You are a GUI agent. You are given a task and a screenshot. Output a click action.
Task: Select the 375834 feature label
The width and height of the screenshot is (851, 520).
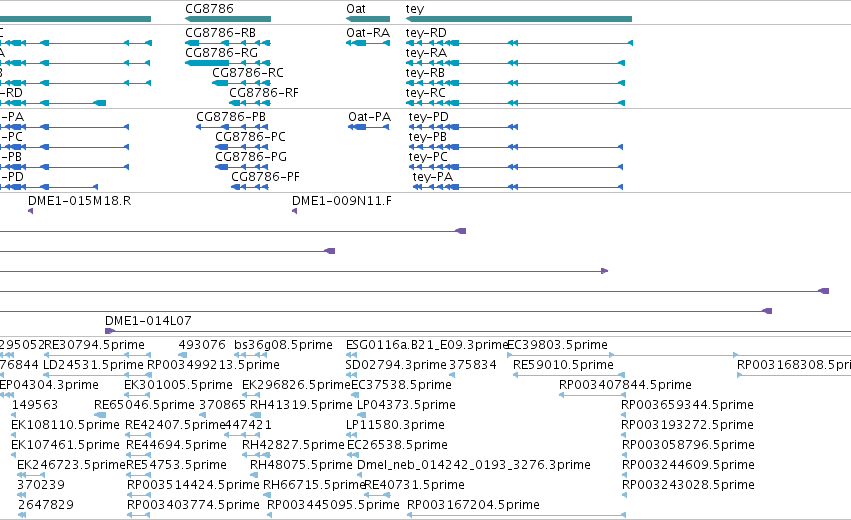473,365
